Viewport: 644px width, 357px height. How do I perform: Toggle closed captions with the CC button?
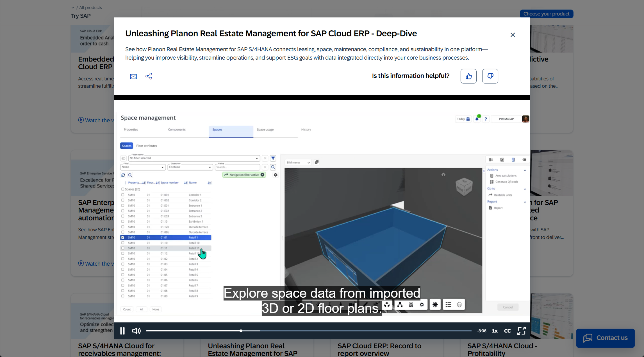(x=507, y=331)
